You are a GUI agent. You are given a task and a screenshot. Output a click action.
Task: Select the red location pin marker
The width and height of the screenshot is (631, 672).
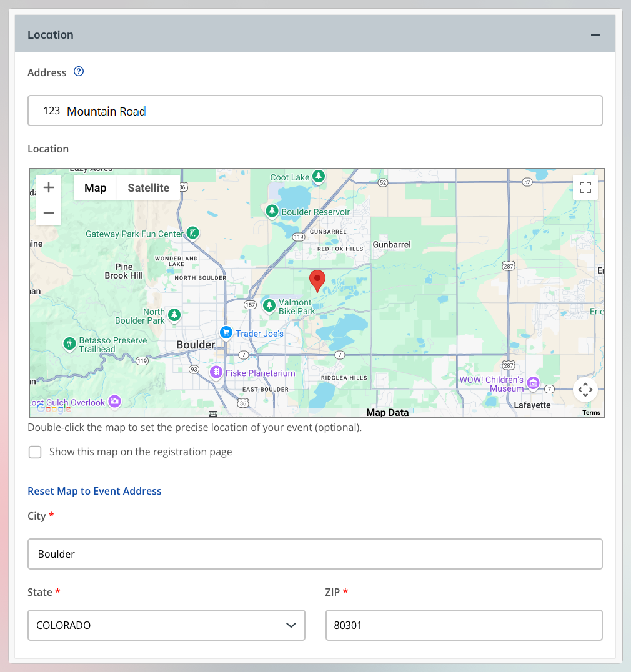point(317,280)
